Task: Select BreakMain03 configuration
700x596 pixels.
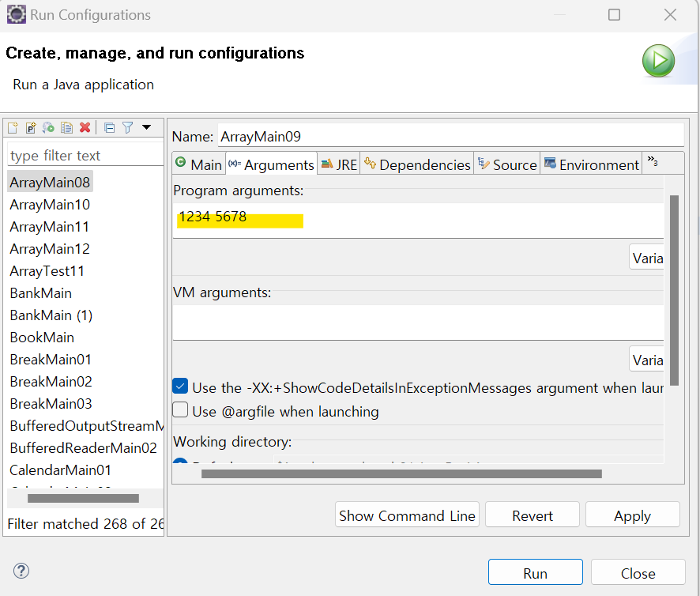Action: (51, 403)
